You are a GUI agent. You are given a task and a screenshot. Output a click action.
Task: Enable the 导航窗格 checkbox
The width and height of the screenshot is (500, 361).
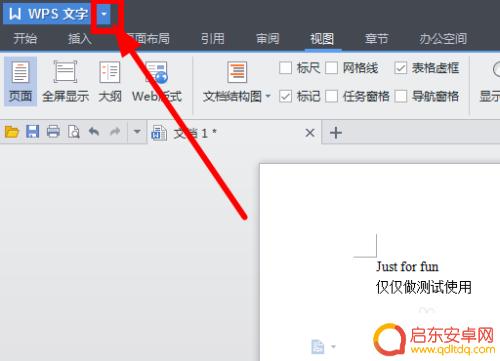(x=400, y=96)
